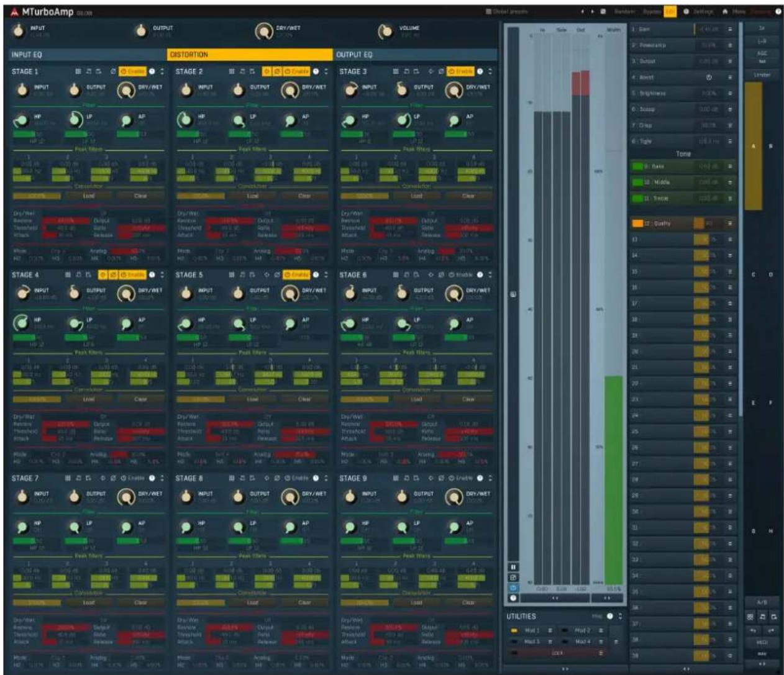Screen dimensions: 784x675
Task: Click the Home icon in top bar
Action: click(725, 12)
